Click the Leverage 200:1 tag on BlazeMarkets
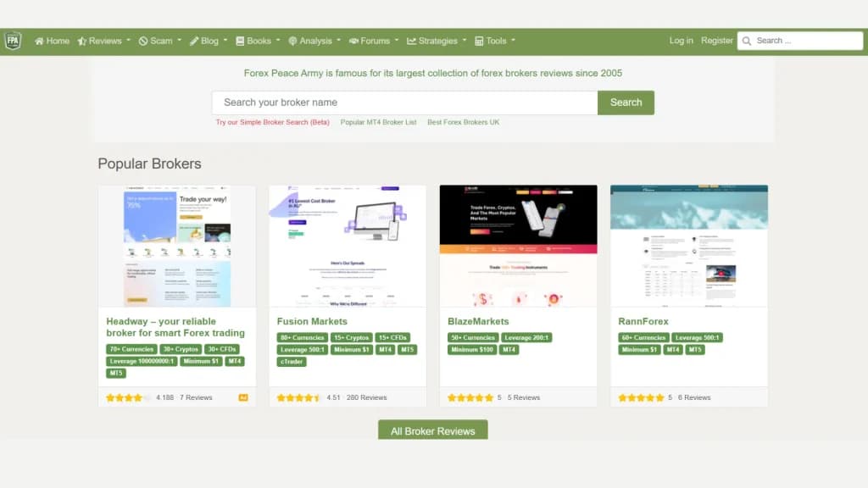The image size is (868, 488). pyautogui.click(x=526, y=337)
